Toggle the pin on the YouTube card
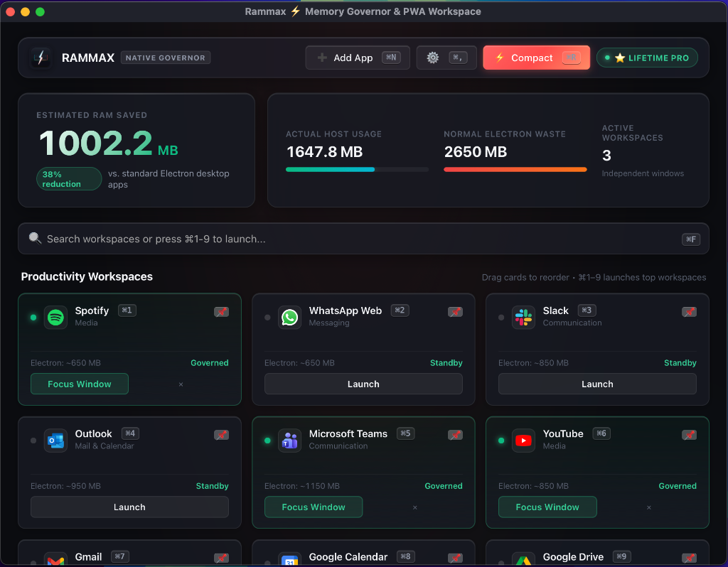 tap(689, 435)
